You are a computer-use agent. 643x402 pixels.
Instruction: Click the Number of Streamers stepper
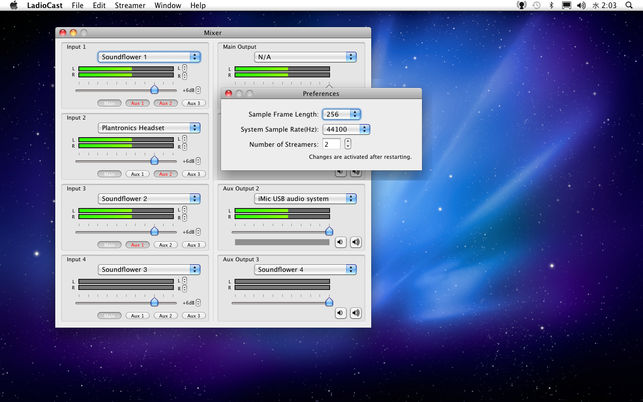[x=348, y=144]
